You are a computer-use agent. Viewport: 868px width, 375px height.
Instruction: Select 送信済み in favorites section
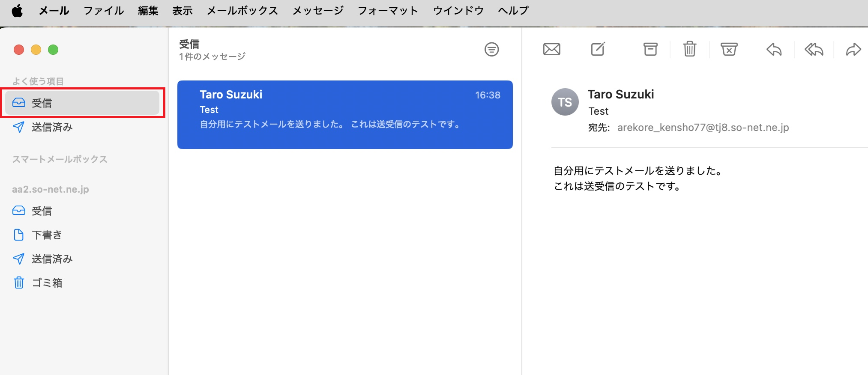coord(52,127)
